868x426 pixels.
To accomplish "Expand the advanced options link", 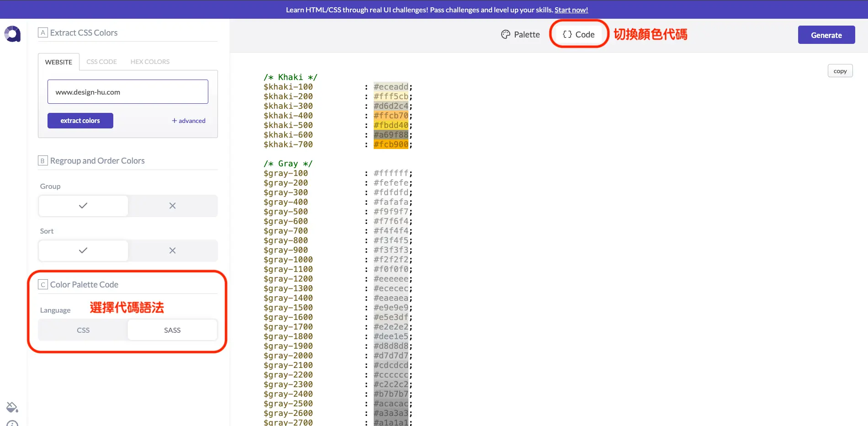I will (189, 121).
